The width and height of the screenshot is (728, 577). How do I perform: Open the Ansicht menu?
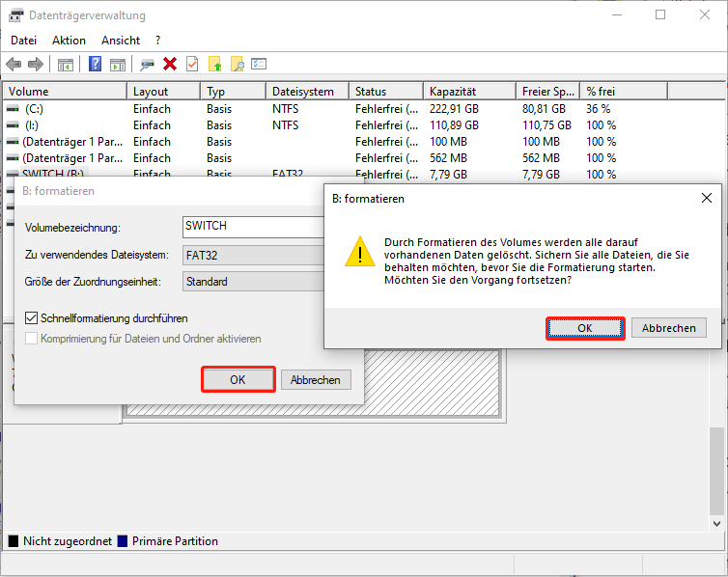tap(121, 41)
